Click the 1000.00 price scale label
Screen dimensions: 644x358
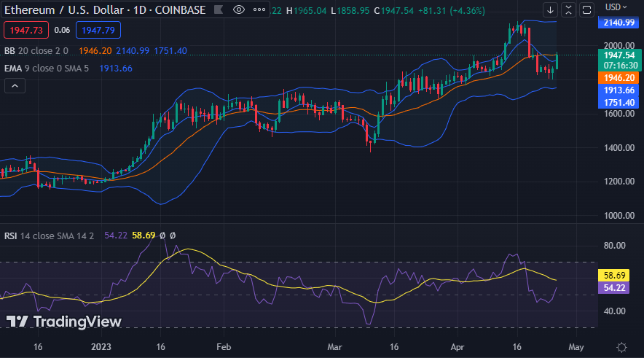tap(619, 216)
